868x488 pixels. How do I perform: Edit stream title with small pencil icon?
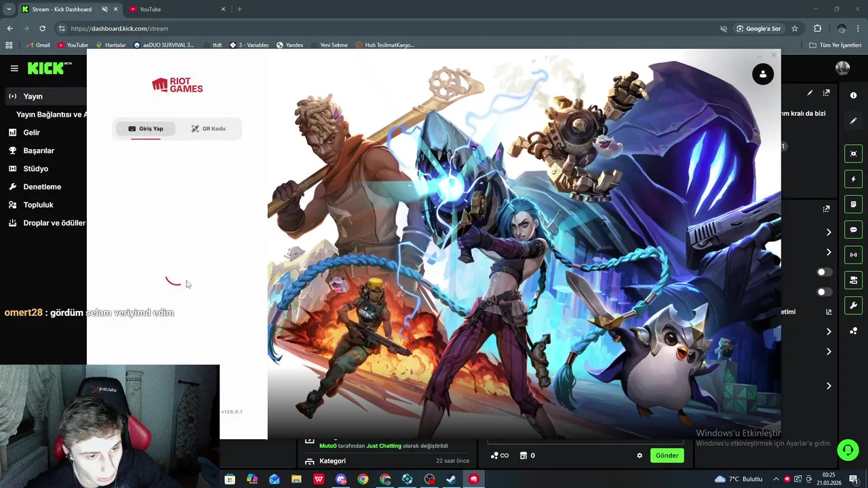(810, 93)
